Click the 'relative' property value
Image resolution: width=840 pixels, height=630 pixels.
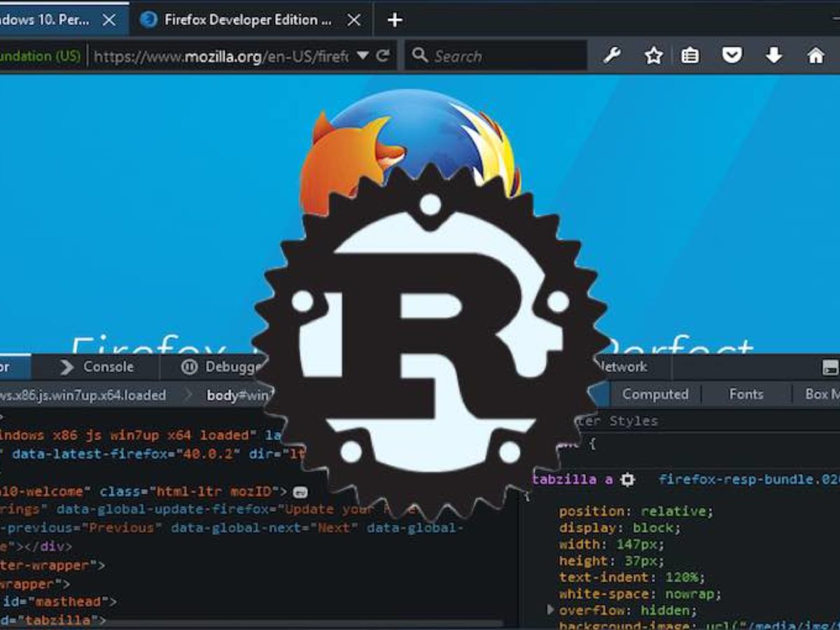click(x=672, y=510)
